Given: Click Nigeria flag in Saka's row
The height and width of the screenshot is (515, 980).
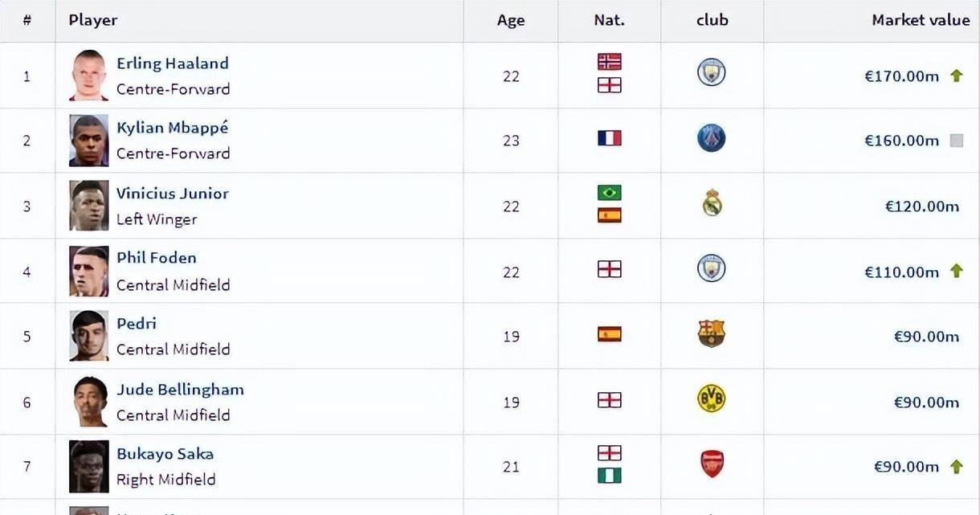Looking at the screenshot, I should pos(610,476).
